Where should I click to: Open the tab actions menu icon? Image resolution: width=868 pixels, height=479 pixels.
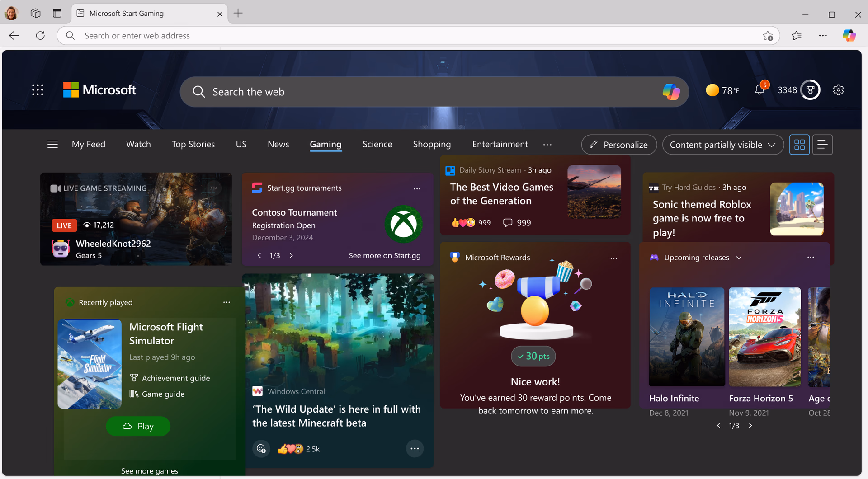(57, 14)
